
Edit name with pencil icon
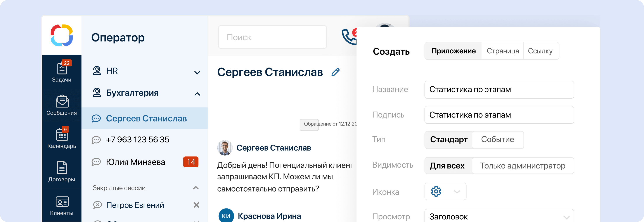336,72
